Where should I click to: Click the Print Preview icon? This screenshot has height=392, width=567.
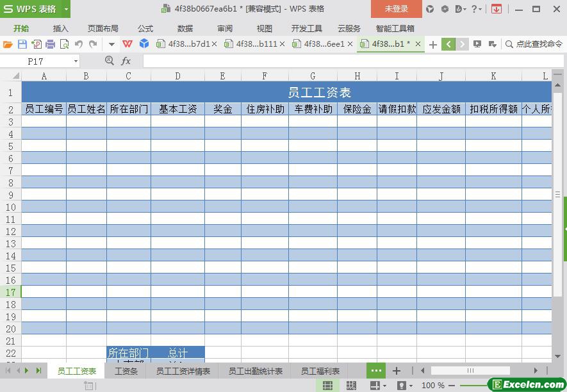(x=64, y=44)
